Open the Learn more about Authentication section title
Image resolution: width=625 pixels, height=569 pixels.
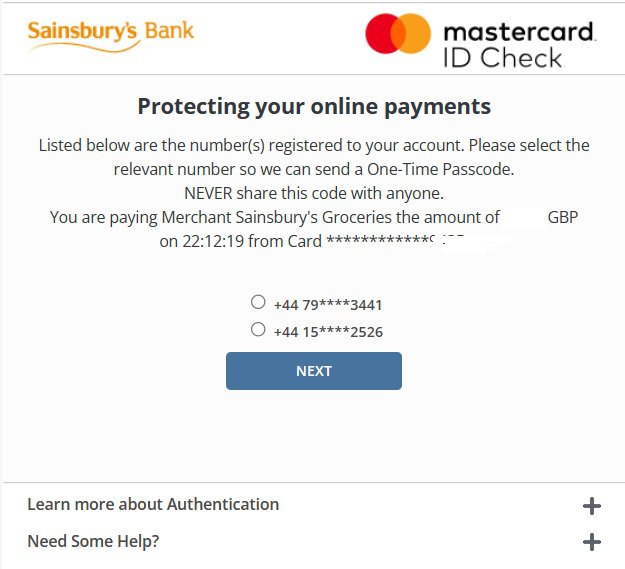(153, 504)
